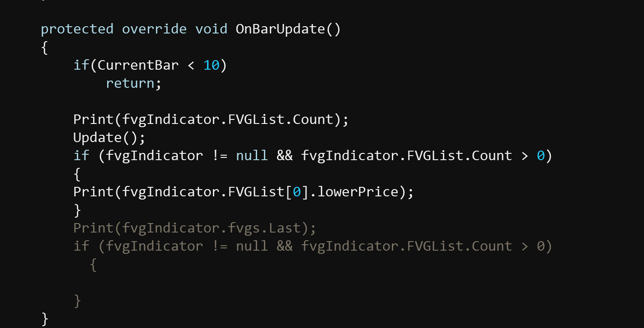Click the 'return' keyword

pos(130,83)
